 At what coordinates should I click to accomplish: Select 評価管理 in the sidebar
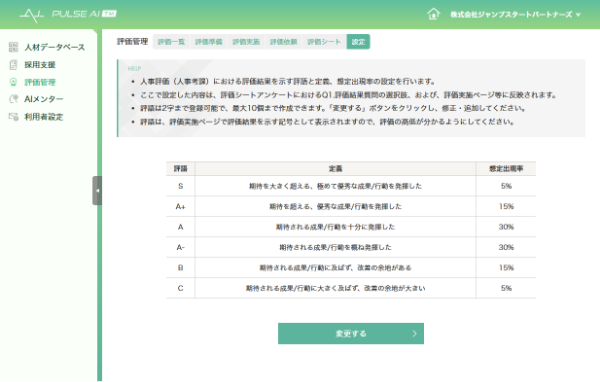click(40, 82)
